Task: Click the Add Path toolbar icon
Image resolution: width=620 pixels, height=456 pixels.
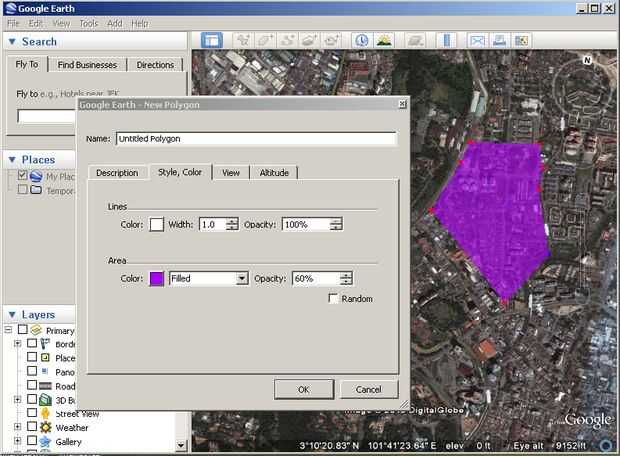Action: [x=287, y=40]
